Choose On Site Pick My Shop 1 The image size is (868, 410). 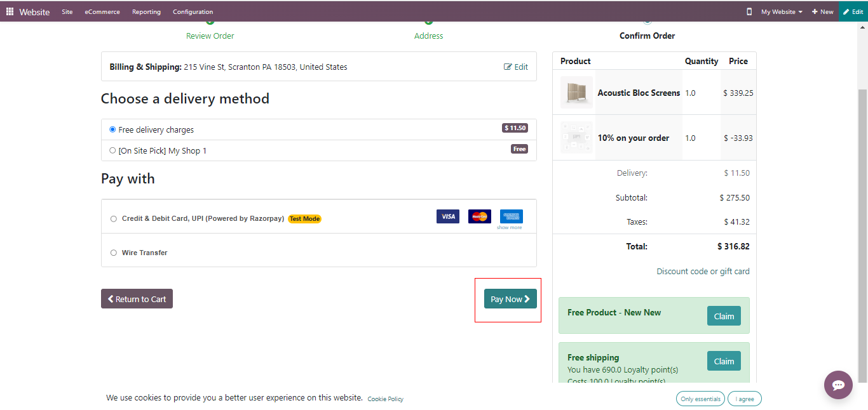tap(112, 150)
